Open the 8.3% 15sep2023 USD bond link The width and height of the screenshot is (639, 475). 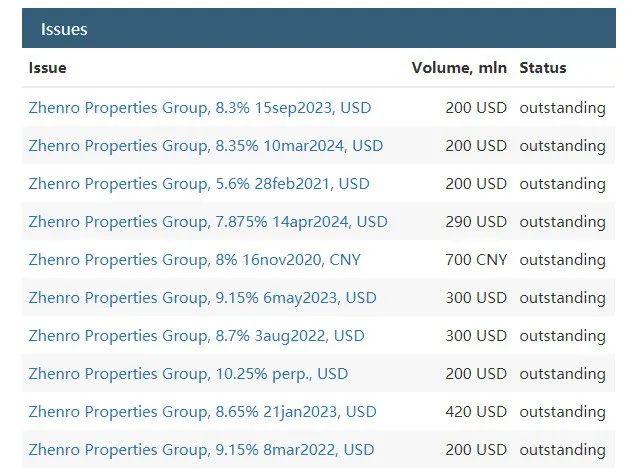[200, 108]
